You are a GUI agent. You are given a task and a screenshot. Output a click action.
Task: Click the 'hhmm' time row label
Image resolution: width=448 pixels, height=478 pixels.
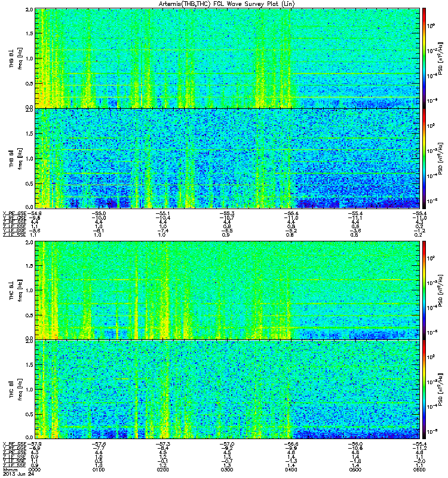(x=10, y=470)
